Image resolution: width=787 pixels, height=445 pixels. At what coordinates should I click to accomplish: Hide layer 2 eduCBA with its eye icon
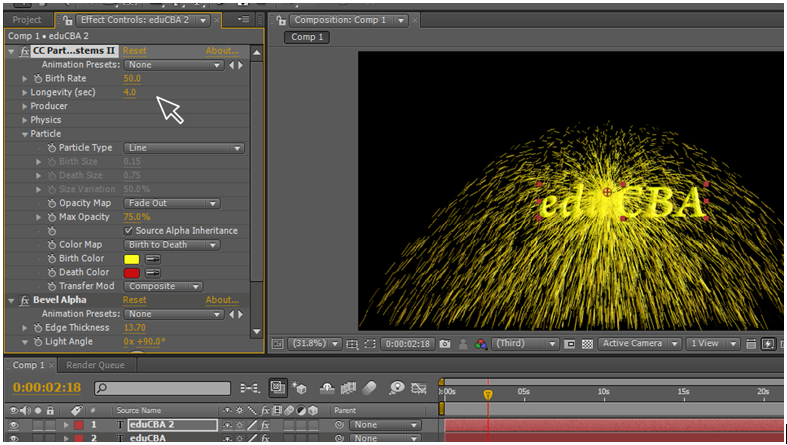tap(14, 438)
